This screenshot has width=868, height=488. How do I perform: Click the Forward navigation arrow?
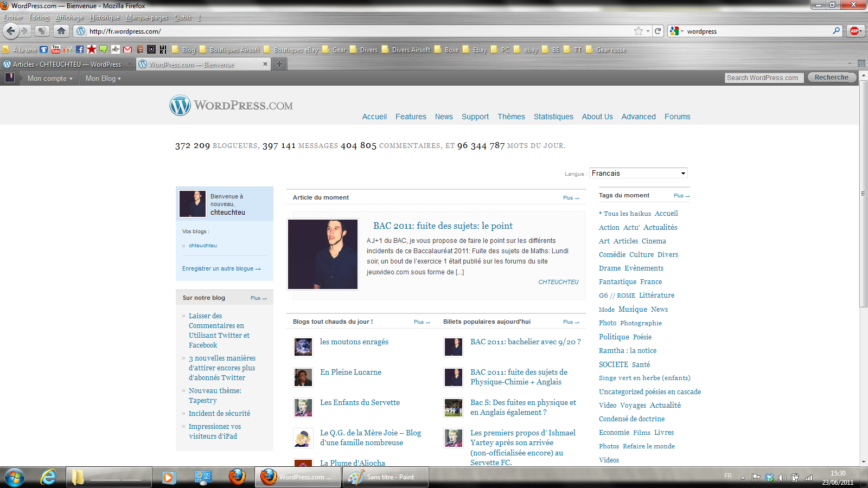24,31
